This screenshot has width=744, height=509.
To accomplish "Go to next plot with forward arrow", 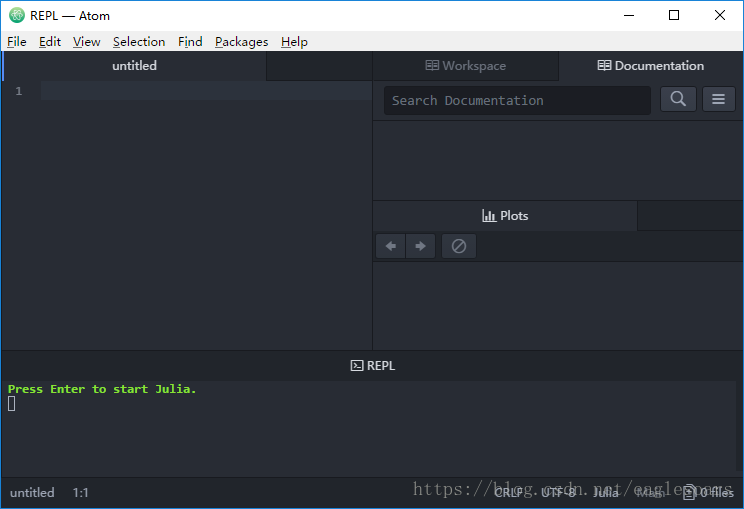I will click(420, 246).
